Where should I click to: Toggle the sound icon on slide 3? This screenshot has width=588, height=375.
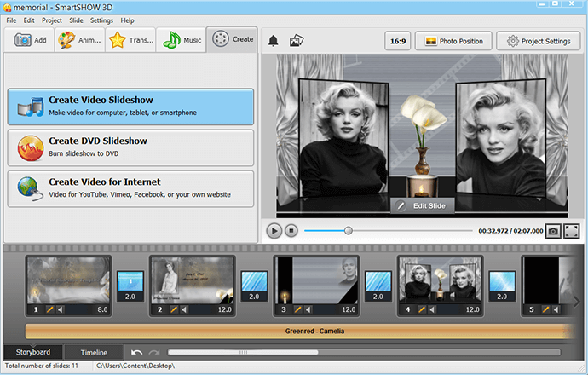(x=308, y=309)
